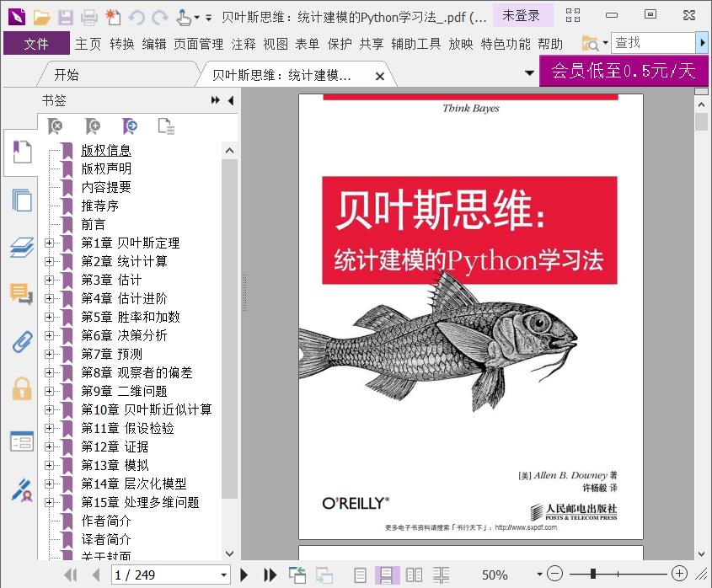Open the ribbon display options icon
Viewport: 712px width, 588px height.
point(573,15)
